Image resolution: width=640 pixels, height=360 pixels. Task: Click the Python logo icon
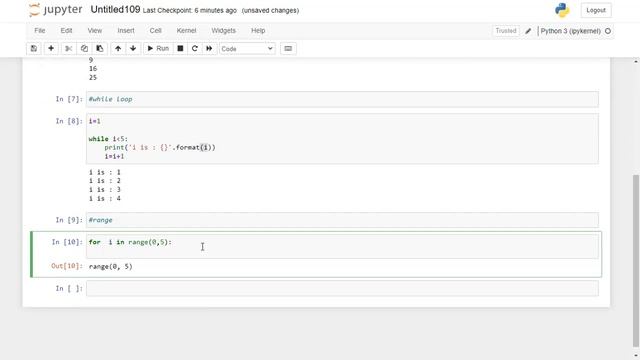[562, 10]
